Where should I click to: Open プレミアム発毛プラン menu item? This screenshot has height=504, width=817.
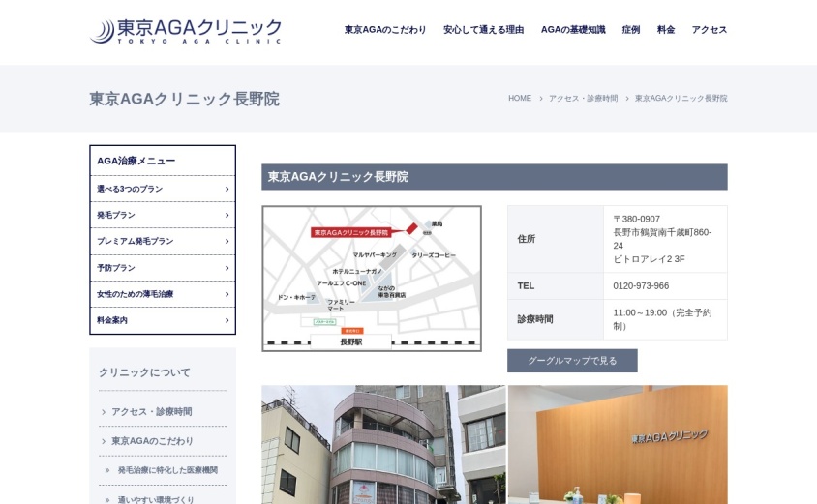click(163, 242)
